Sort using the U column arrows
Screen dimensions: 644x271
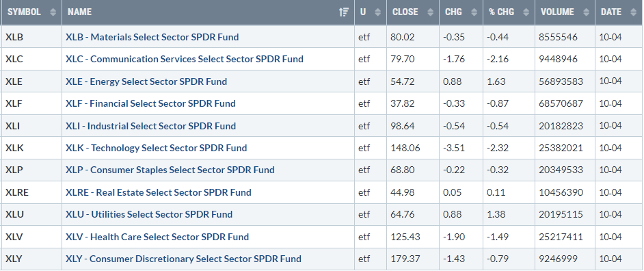378,12
